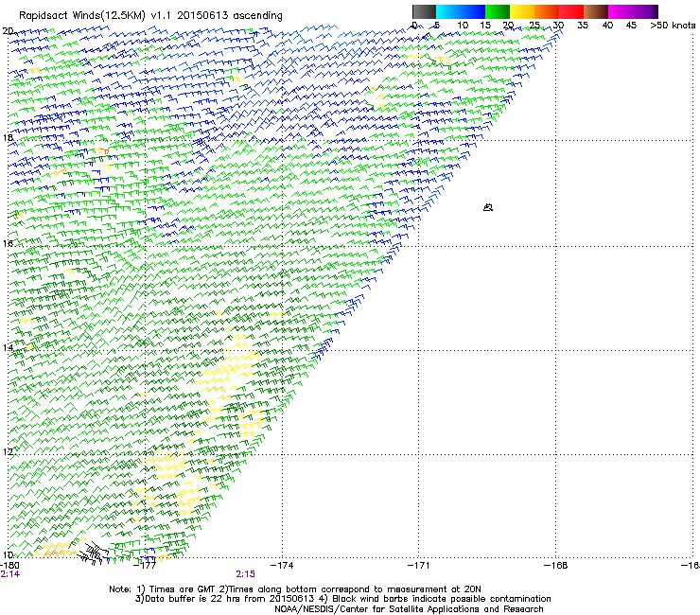Click the longitude label -168
Screen dimensions: 700x615
point(556,566)
